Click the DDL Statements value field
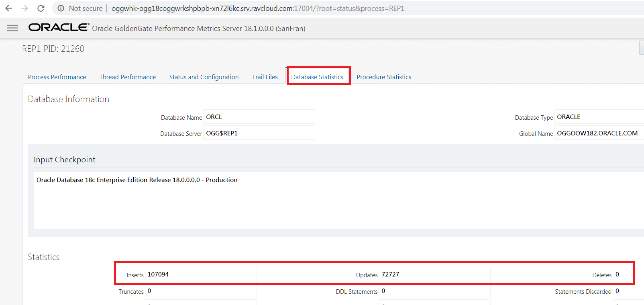 [x=434, y=291]
